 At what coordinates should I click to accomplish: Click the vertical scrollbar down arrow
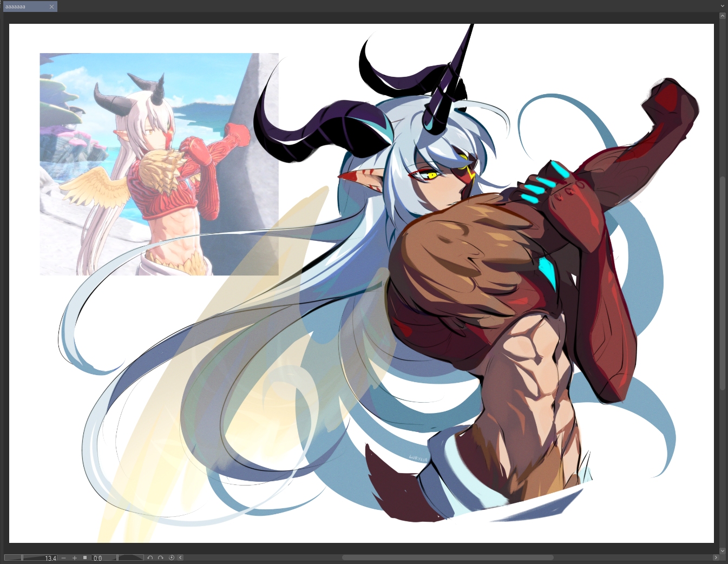(x=723, y=550)
